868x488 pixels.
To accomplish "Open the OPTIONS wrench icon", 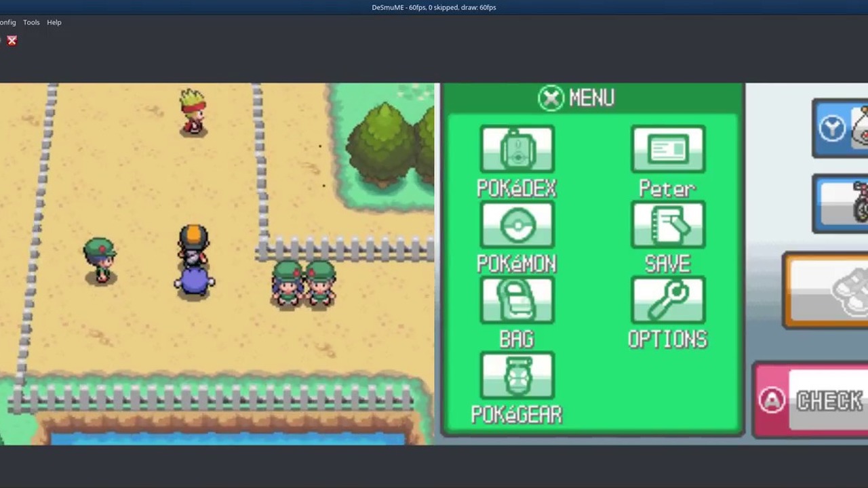I will click(x=668, y=300).
